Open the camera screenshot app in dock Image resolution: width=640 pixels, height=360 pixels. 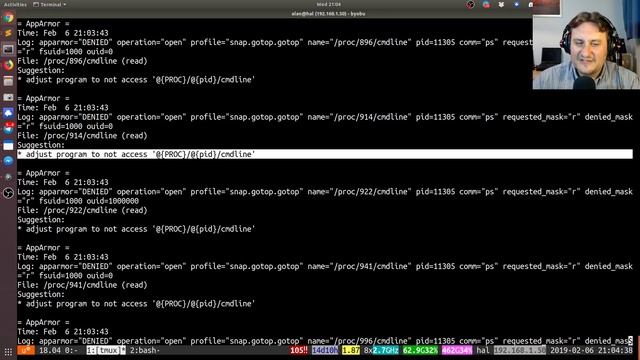pyautogui.click(x=8, y=97)
